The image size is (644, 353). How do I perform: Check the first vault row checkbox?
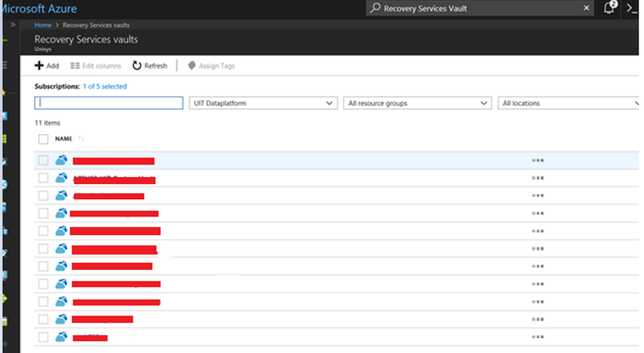43,160
